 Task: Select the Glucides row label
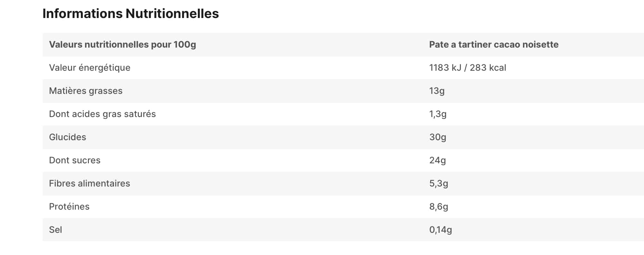tap(67, 137)
